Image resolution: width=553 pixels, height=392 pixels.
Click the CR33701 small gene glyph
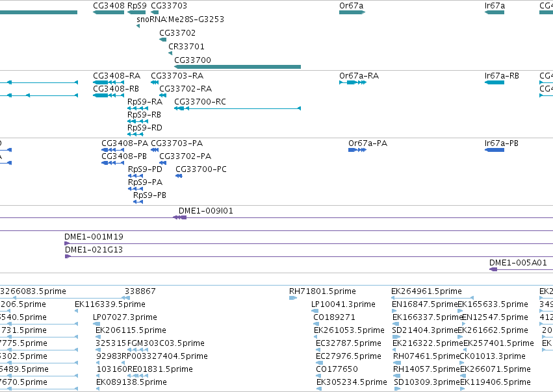point(170,53)
